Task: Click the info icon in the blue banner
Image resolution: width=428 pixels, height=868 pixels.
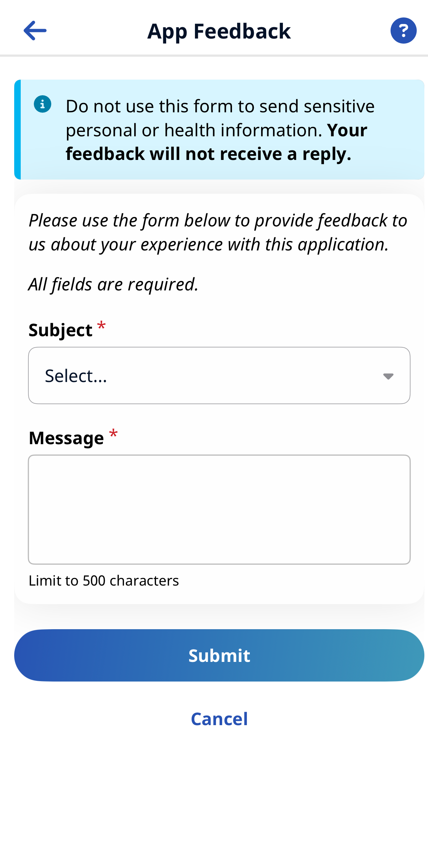Action: point(43,104)
